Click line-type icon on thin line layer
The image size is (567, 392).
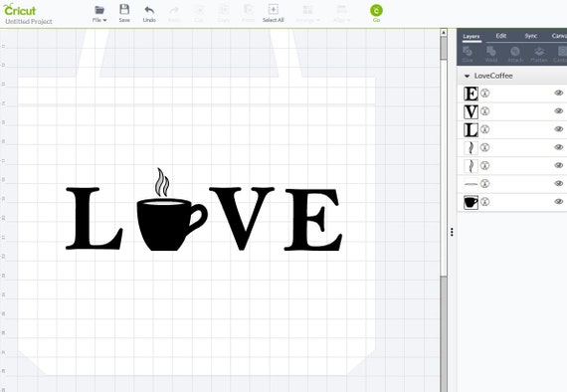[484, 184]
